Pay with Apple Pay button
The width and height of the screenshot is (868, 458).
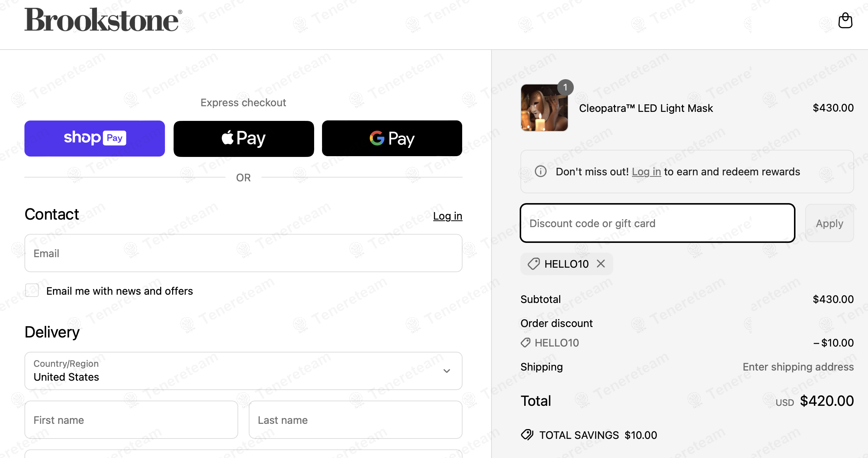tap(243, 139)
